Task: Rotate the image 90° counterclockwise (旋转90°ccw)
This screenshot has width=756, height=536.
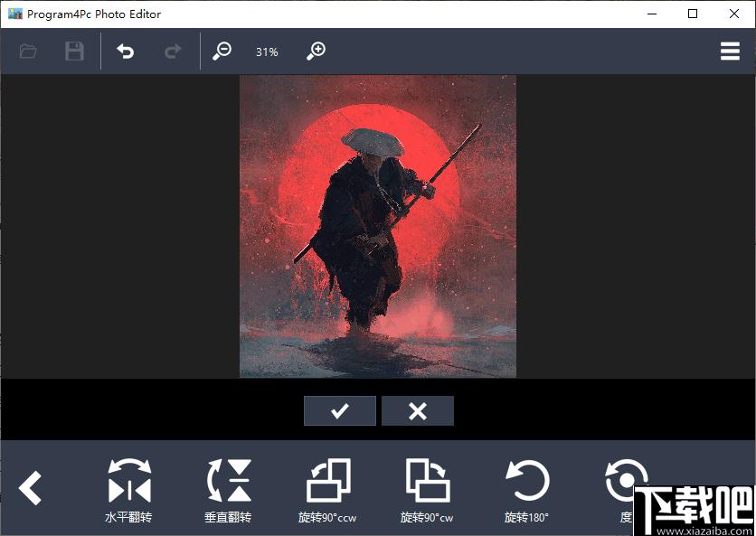Action: (x=328, y=491)
